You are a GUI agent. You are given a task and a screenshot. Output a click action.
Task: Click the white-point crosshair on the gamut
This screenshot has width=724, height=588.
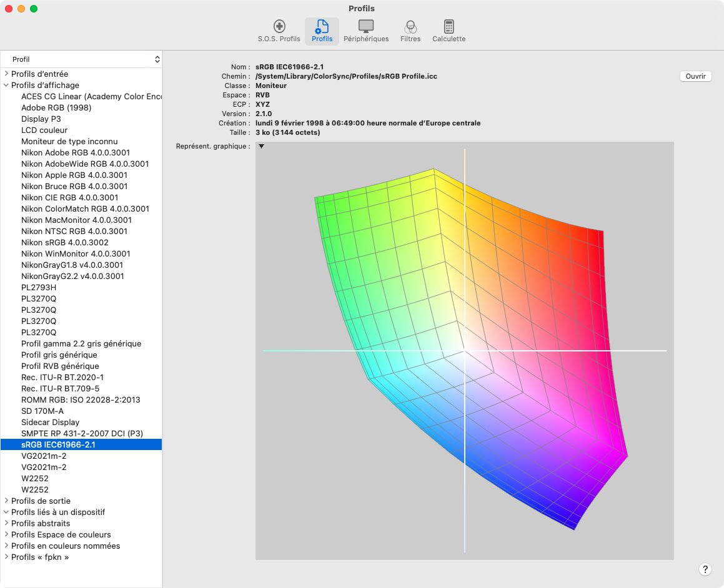click(x=465, y=350)
